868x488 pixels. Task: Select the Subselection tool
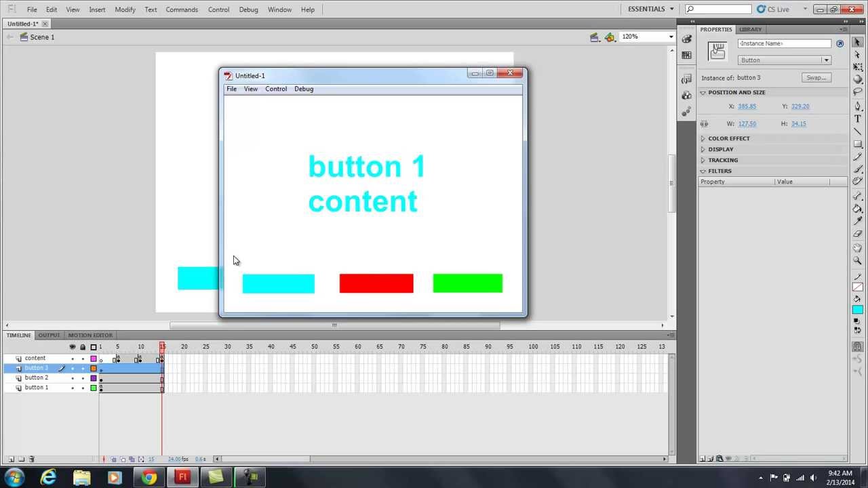[857, 55]
